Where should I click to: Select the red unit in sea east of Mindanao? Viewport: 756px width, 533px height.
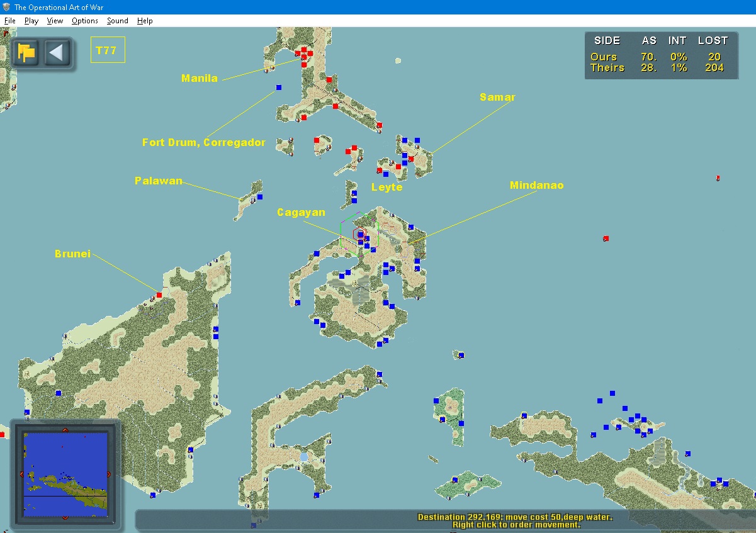point(606,238)
